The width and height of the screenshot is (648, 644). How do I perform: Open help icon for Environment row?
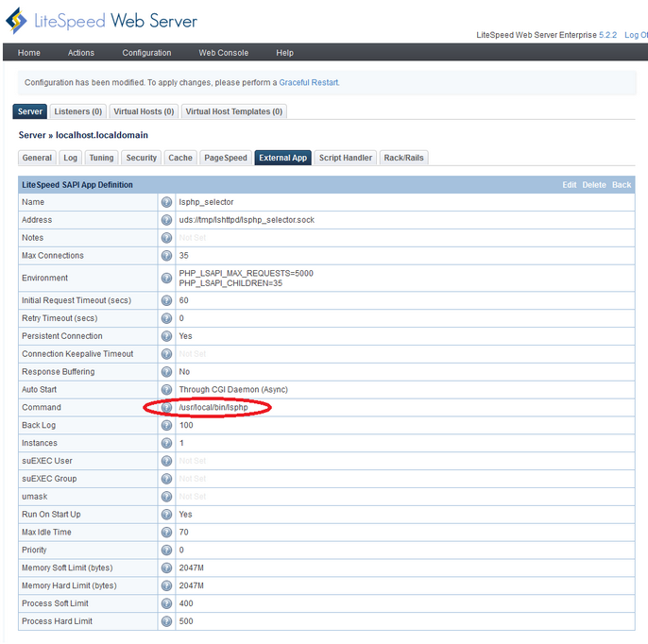(166, 278)
